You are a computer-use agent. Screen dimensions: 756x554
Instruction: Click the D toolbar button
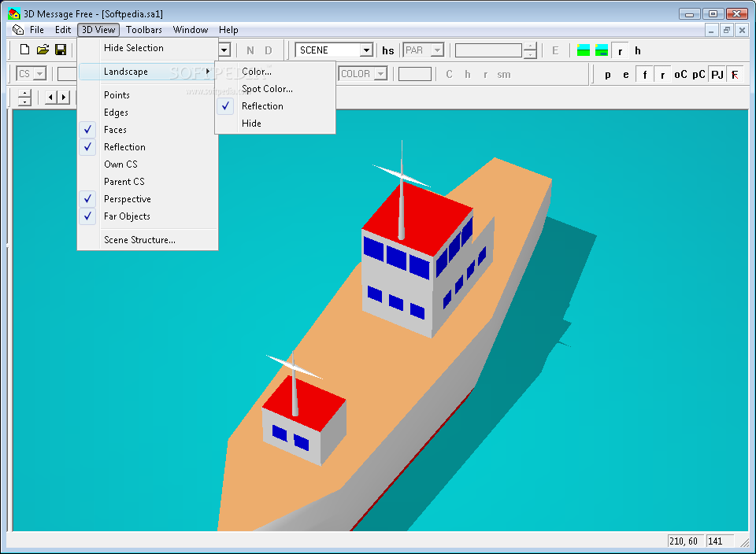[x=269, y=50]
